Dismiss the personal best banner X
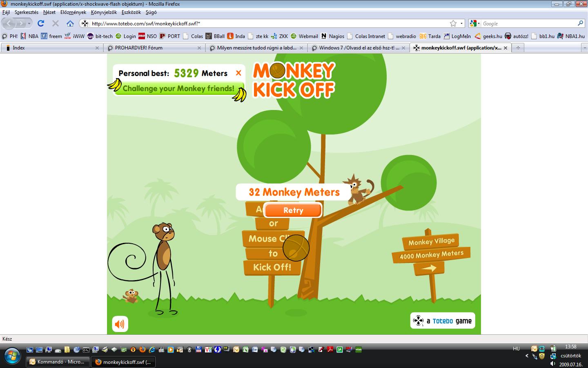This screenshot has height=368, width=588. [x=238, y=73]
